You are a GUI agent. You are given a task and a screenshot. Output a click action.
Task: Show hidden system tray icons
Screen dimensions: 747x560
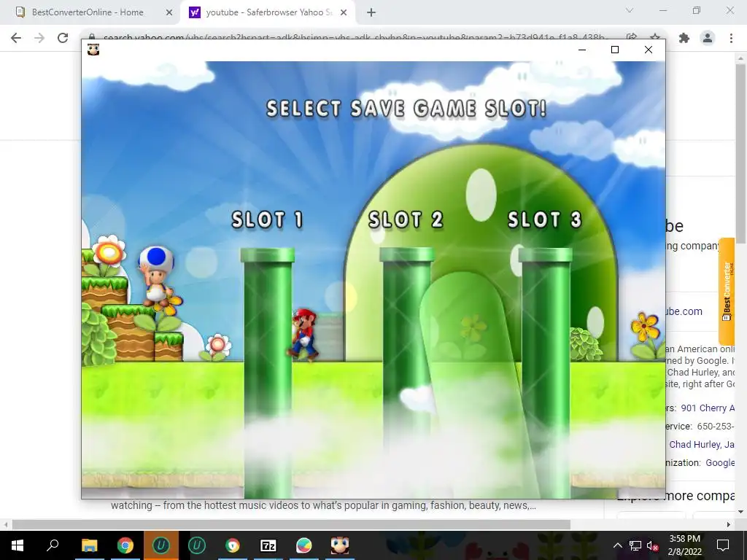tap(617, 545)
